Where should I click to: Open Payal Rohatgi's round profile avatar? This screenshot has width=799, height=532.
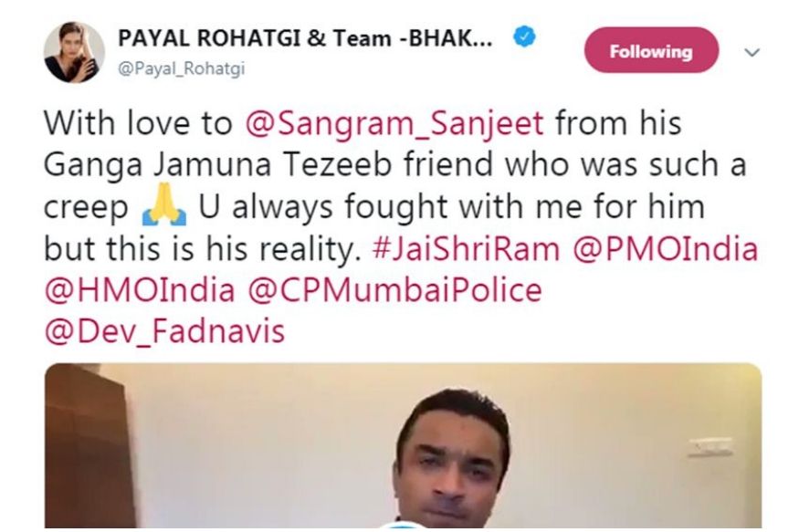click(x=74, y=52)
